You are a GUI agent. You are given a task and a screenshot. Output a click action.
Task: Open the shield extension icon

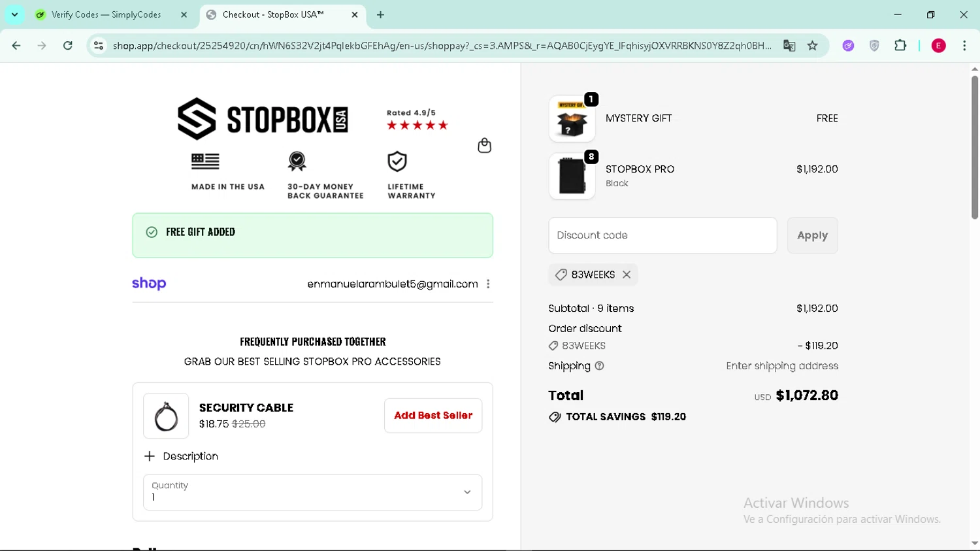tap(874, 46)
